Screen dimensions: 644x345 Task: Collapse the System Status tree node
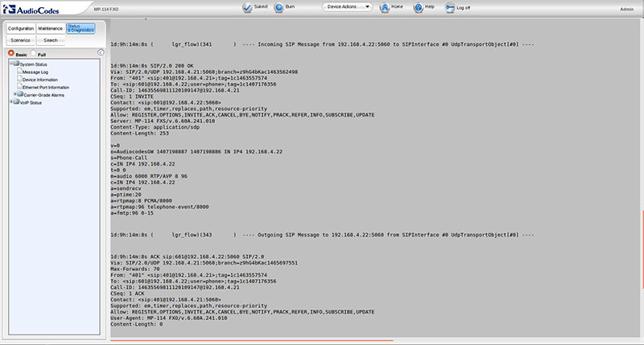point(11,64)
